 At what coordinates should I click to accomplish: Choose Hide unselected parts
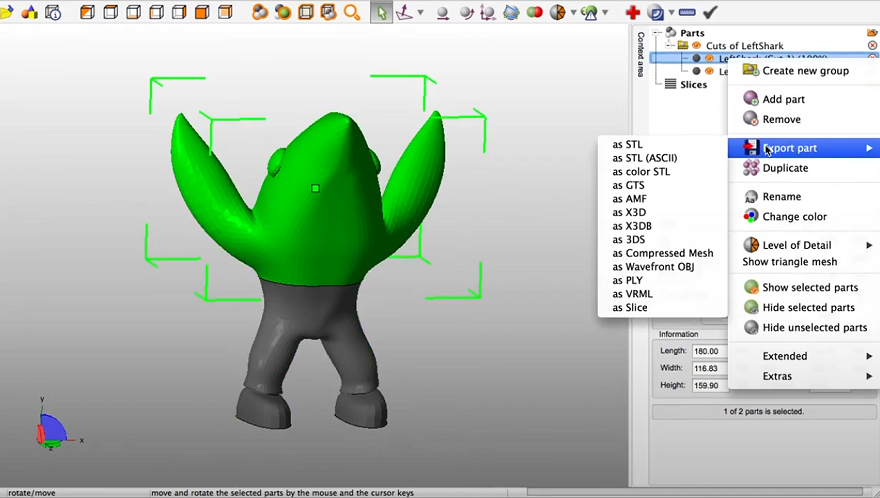[804, 327]
